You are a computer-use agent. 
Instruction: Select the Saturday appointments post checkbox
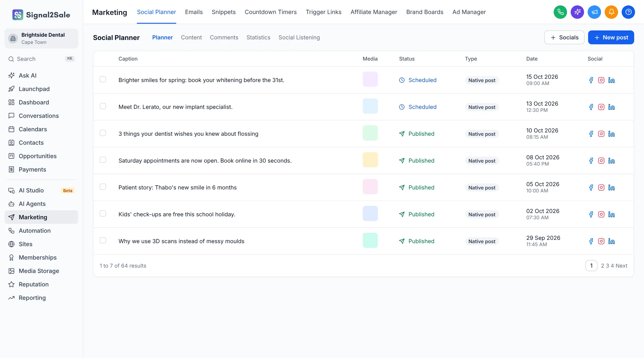point(103,160)
